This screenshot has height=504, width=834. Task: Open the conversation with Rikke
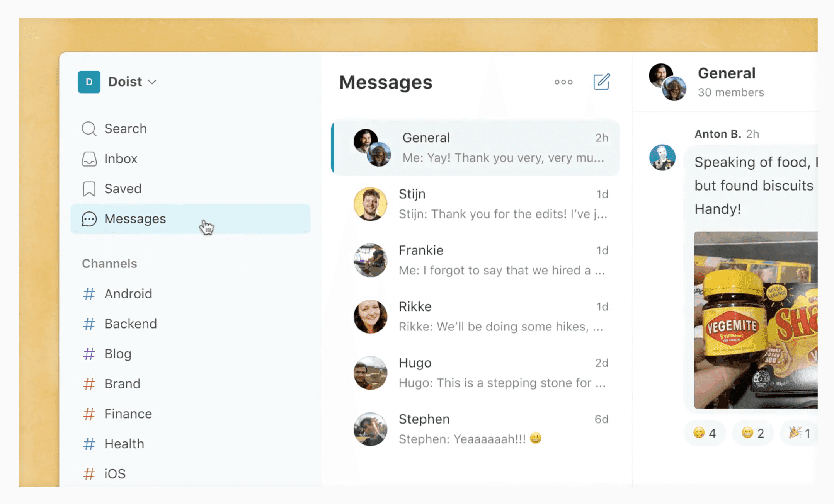pyautogui.click(x=475, y=317)
